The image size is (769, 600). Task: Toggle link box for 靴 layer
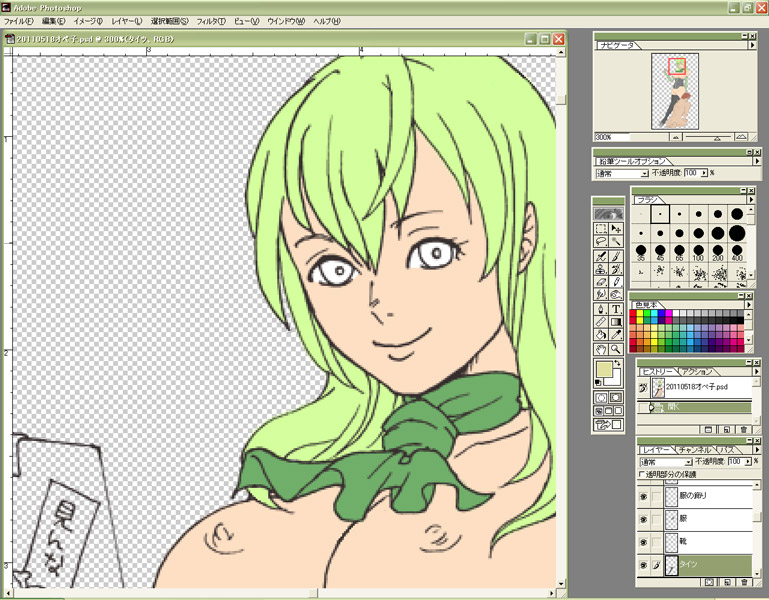pos(657,542)
